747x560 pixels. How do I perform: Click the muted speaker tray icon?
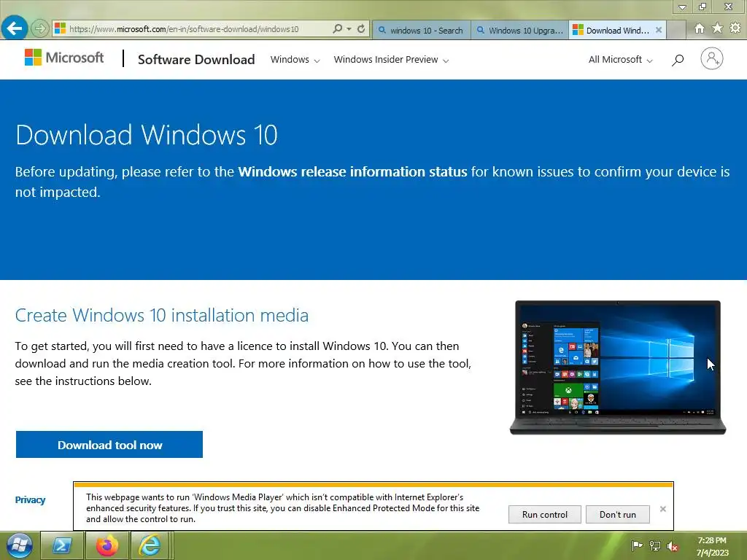673,546
